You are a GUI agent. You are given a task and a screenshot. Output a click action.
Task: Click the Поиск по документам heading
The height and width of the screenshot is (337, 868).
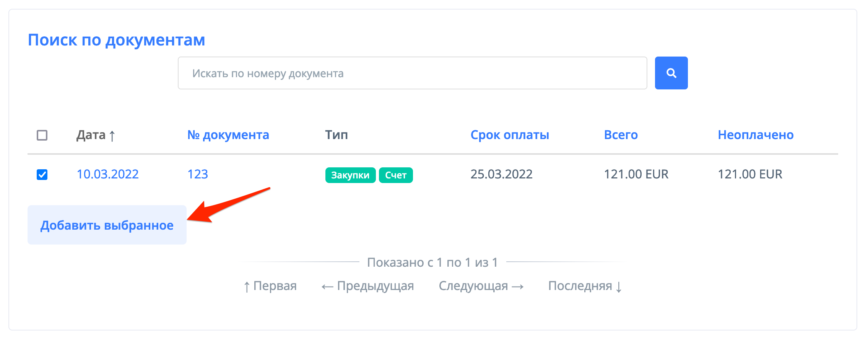117,40
